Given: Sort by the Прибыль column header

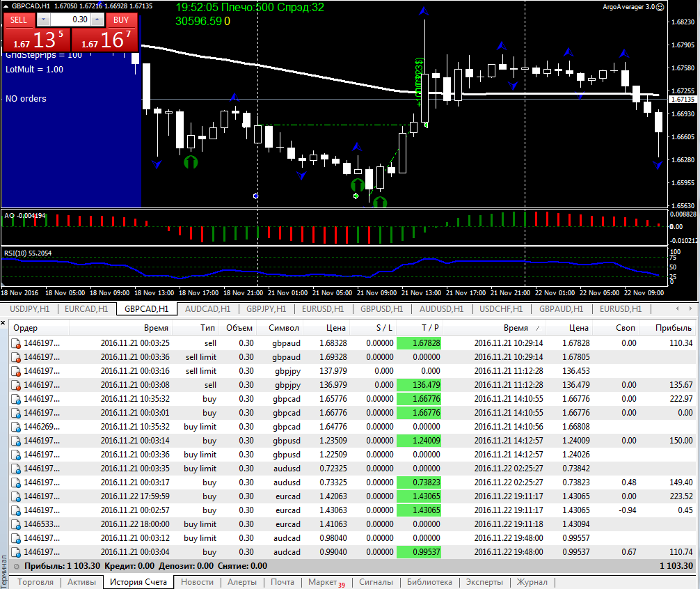Looking at the screenshot, I should click(x=668, y=328).
